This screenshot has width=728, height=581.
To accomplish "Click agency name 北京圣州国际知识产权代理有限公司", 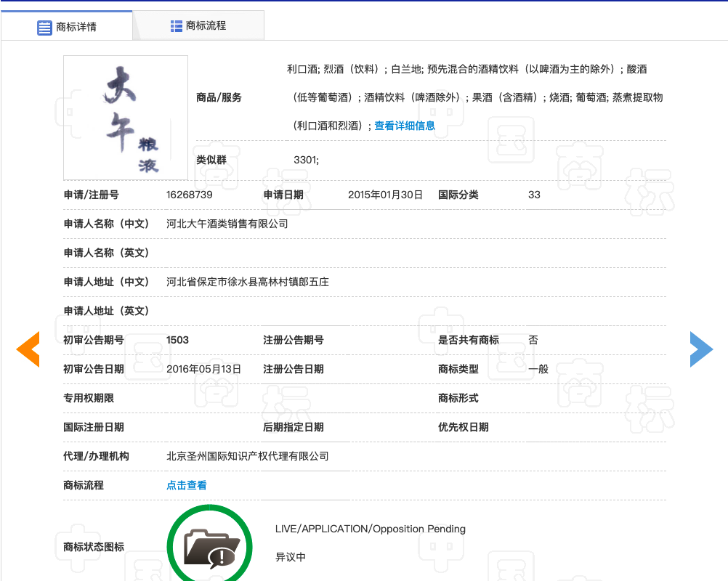I will pyautogui.click(x=248, y=456).
